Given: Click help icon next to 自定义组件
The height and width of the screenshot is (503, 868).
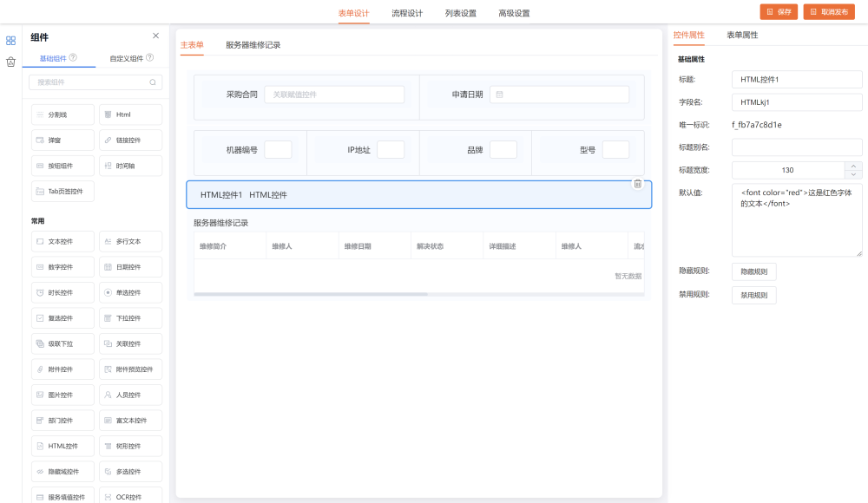Looking at the screenshot, I should tap(149, 58).
